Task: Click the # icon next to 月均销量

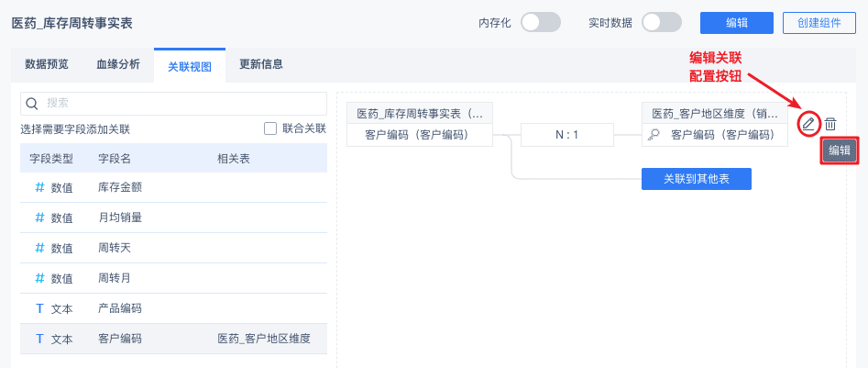Action: tap(39, 217)
